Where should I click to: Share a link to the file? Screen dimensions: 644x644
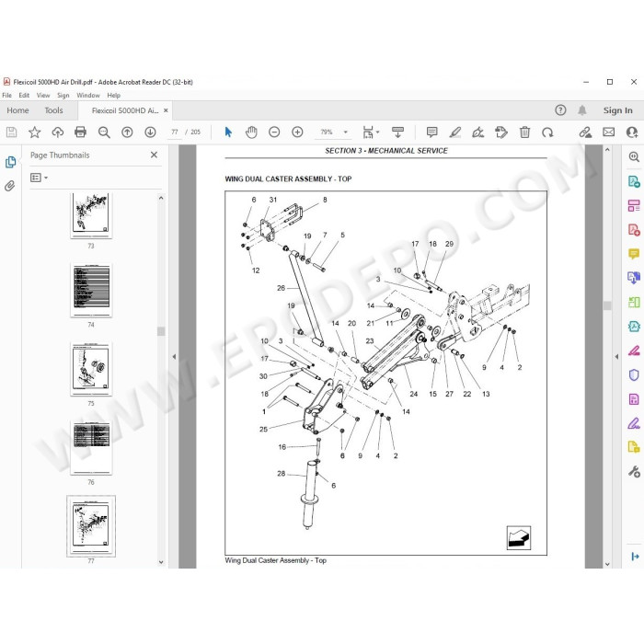(585, 132)
